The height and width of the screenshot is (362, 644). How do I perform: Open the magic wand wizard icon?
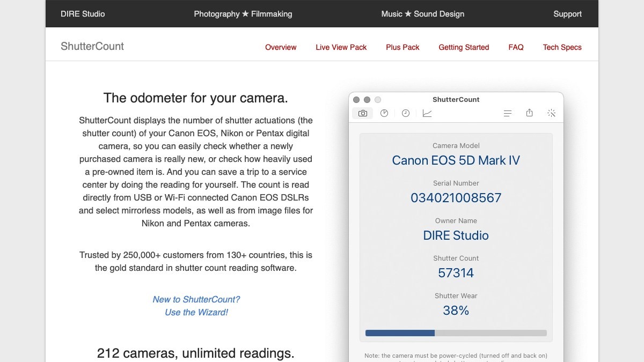[551, 113]
